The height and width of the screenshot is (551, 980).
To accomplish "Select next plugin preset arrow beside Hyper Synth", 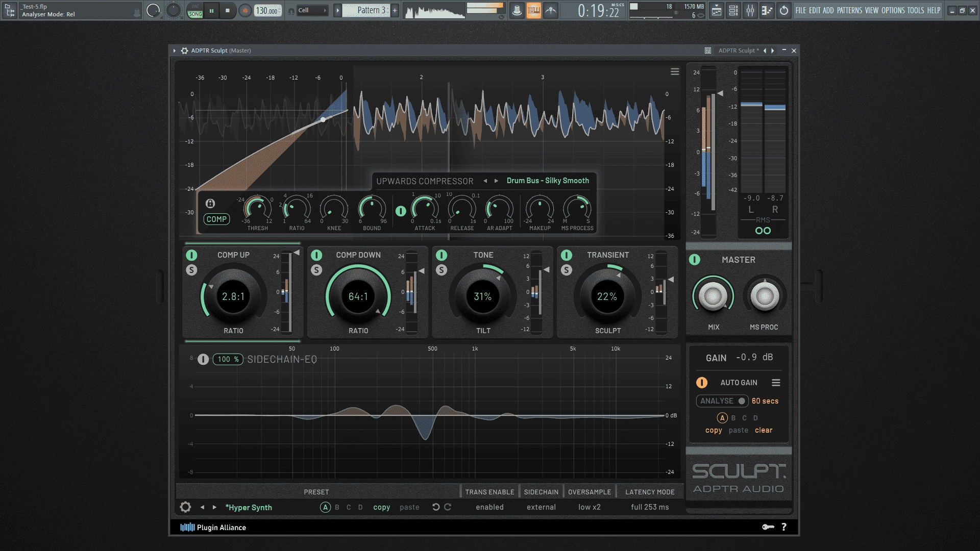I will click(214, 507).
